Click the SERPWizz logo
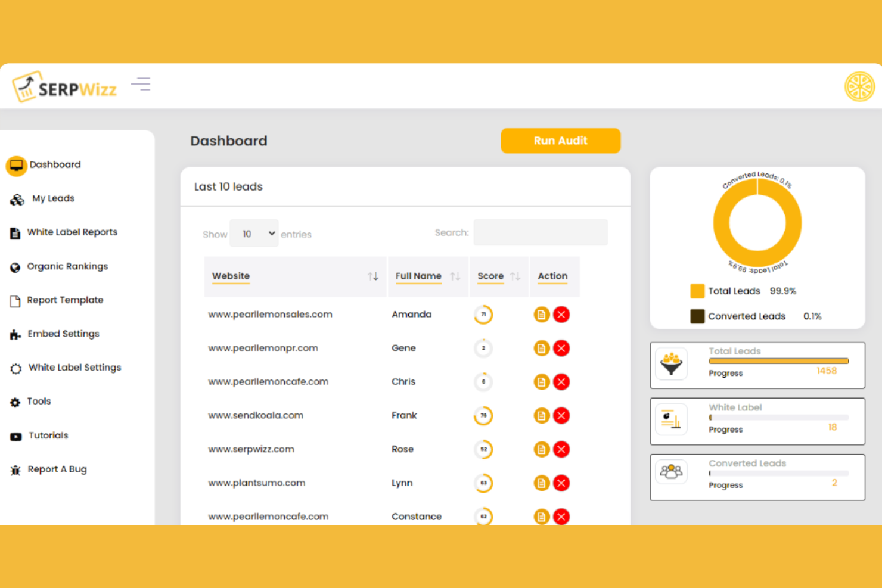882x588 pixels. pos(64,87)
